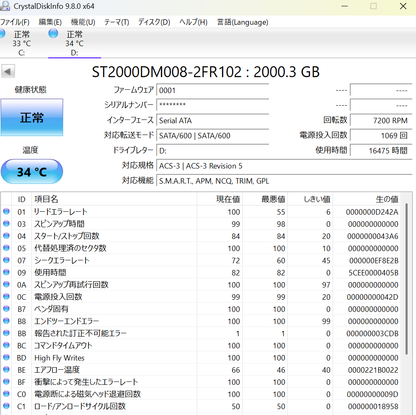This screenshot has height=415, width=416.
Task: Click the status dot for スタート/ストップ回数
Action: coord(6,236)
